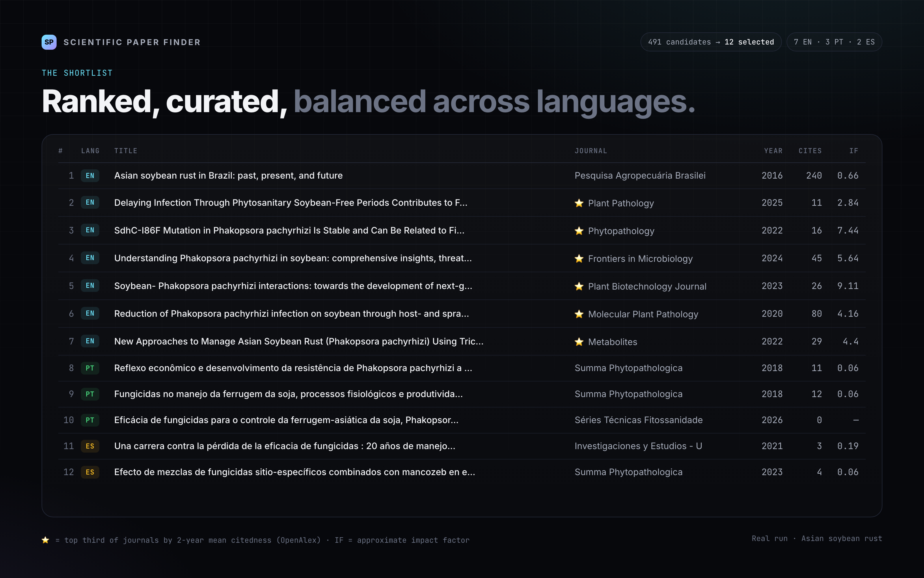Open 'Understanding Phakopsora pachyrhizi in soybean' title
Screen dimensions: 924x578
click(293, 258)
